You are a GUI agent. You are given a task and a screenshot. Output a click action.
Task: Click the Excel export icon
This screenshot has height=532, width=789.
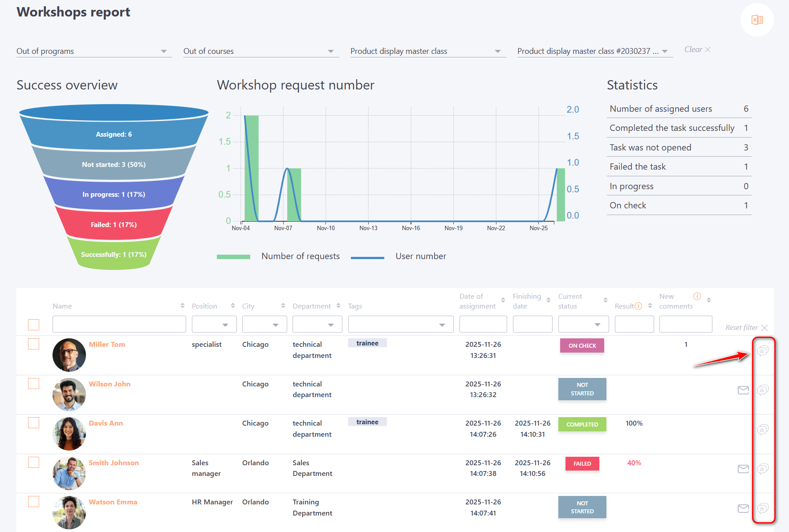coord(757,20)
